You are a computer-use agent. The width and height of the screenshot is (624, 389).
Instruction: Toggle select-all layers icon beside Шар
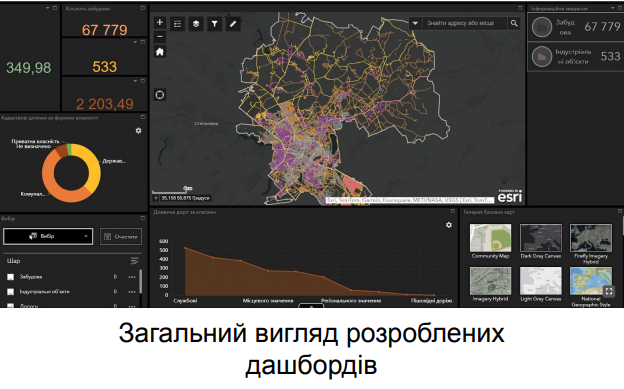pos(134,261)
